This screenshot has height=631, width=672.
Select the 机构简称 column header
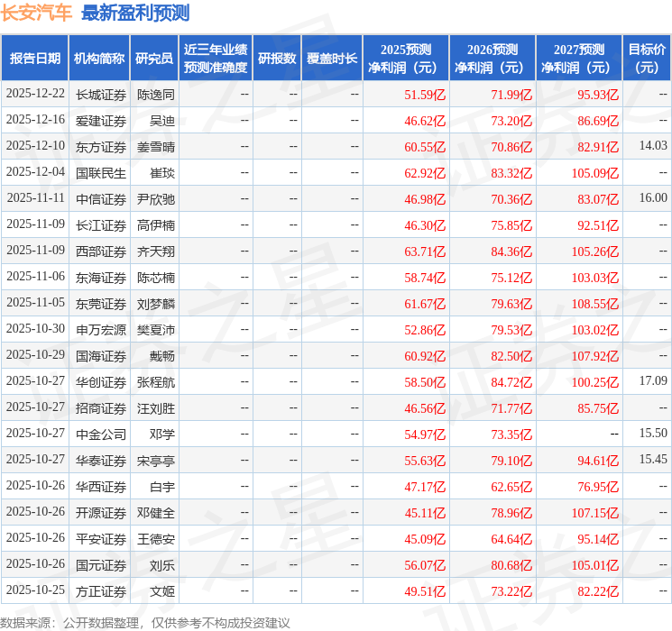coord(98,58)
